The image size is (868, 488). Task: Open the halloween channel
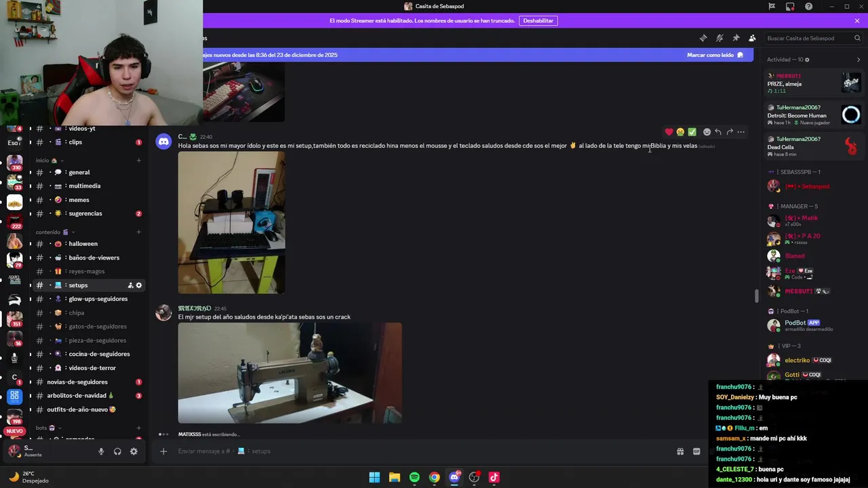(89, 243)
